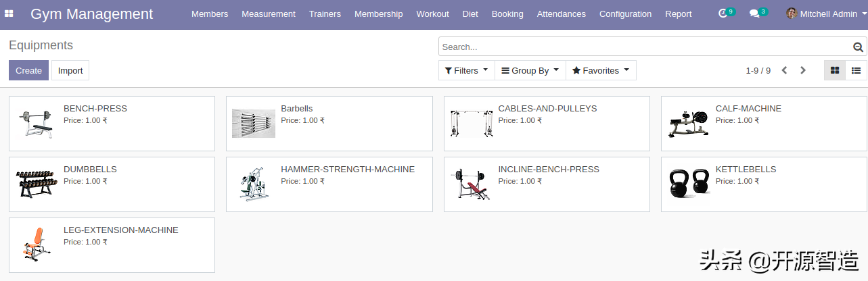Image resolution: width=868 pixels, height=281 pixels.
Task: Open the KETTLEBELLS equipment thumbnail
Action: [x=689, y=184]
